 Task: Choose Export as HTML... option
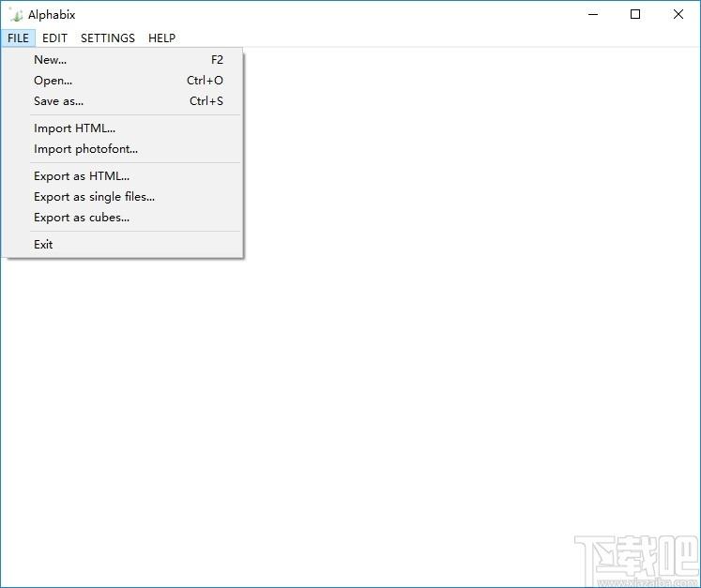click(123, 176)
